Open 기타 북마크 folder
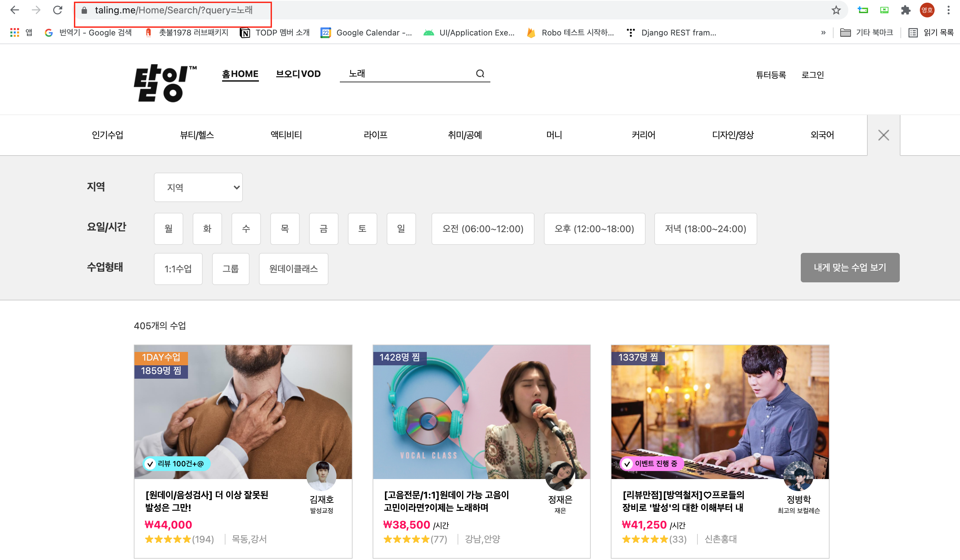The image size is (960, 560). pyautogui.click(x=866, y=33)
